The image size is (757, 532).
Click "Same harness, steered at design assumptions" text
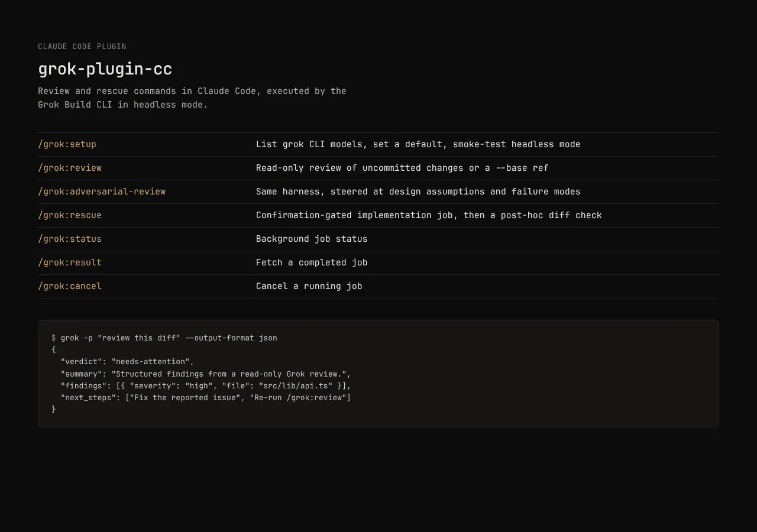370,192
